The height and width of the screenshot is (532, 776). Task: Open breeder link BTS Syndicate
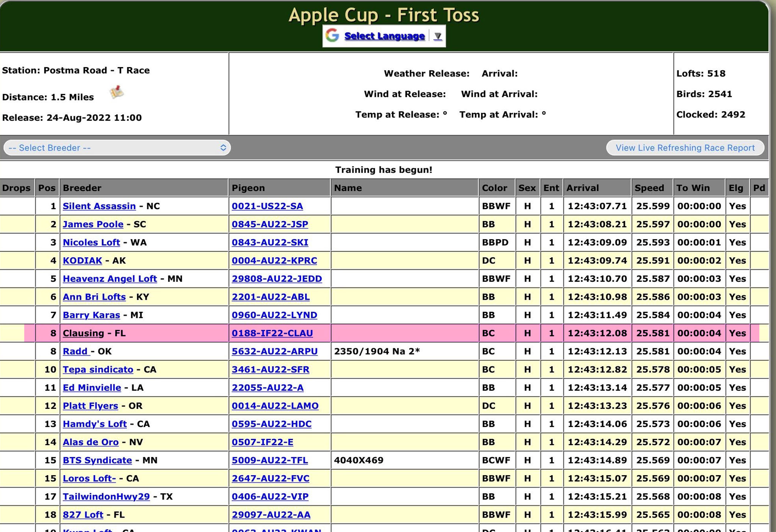[97, 461]
